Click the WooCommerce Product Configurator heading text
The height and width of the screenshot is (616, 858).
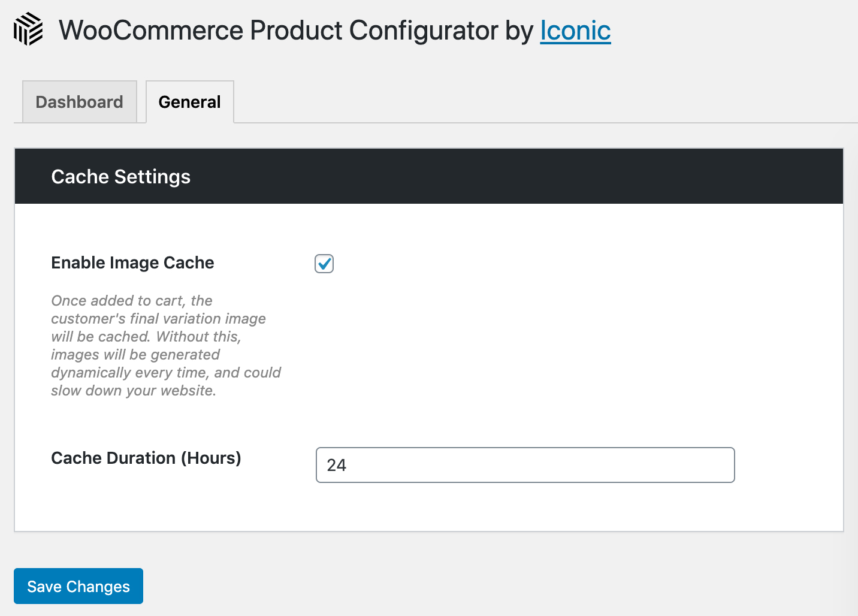click(278, 31)
